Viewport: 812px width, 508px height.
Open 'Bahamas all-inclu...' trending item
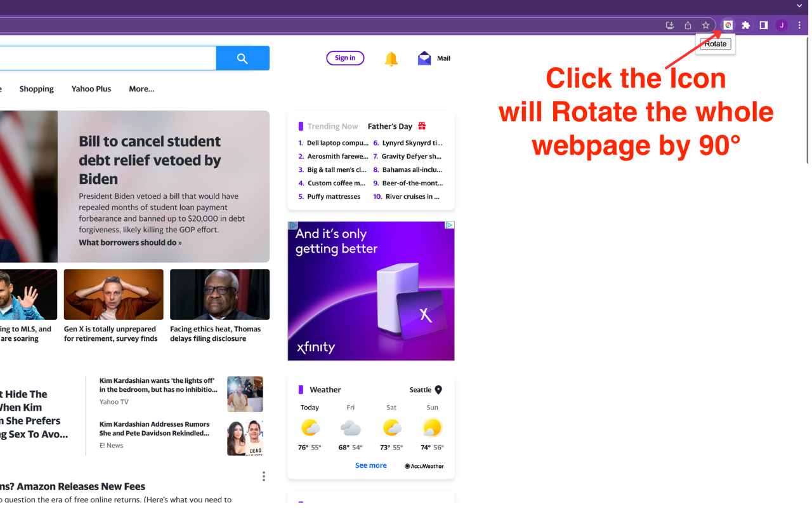click(412, 170)
